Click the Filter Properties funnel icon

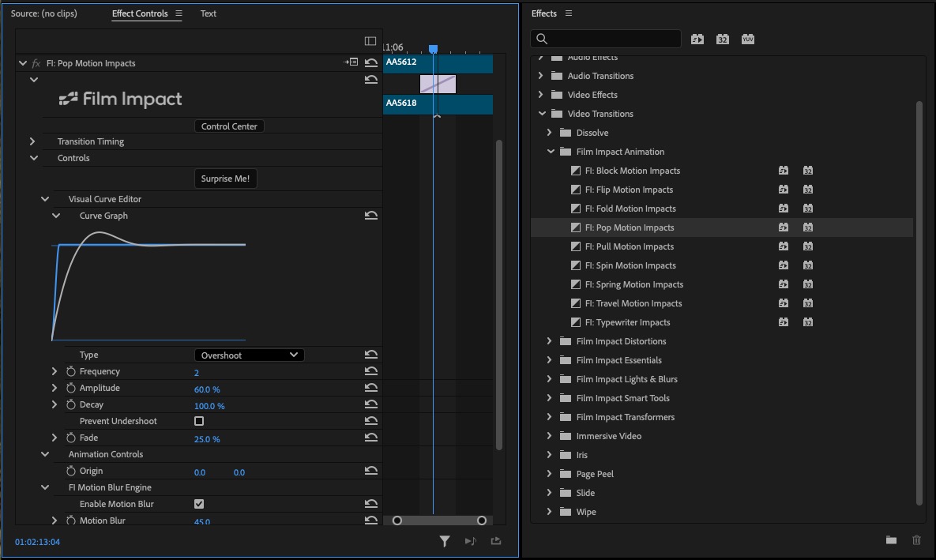[445, 541]
